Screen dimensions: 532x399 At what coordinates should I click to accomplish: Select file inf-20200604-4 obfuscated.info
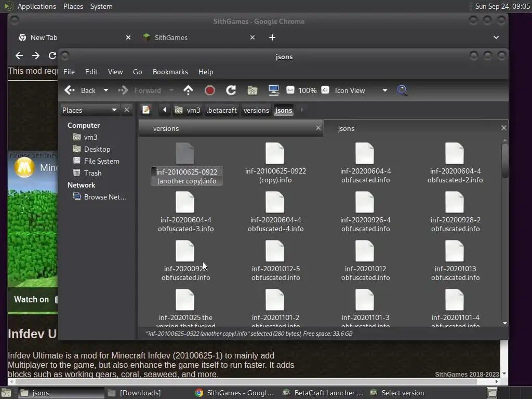(365, 163)
